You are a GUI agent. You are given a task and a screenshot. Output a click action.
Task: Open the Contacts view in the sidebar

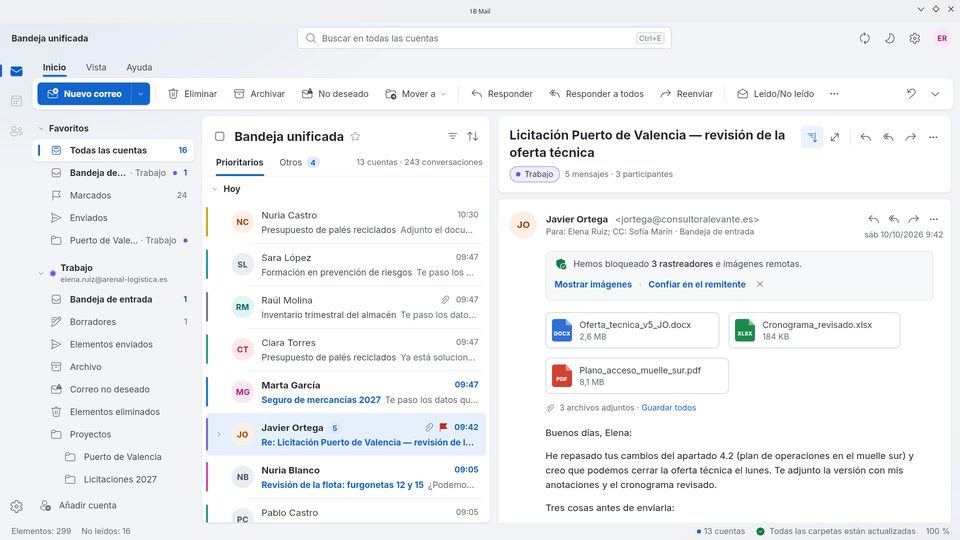click(17, 131)
